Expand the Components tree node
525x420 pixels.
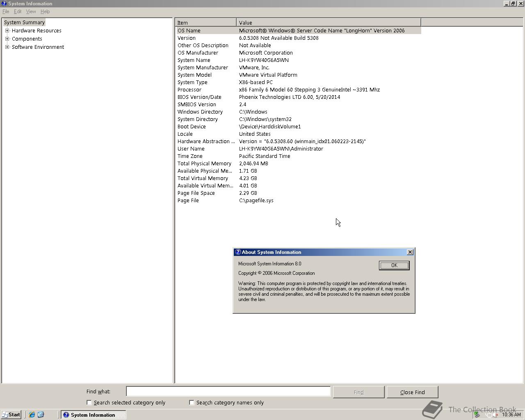pyautogui.click(x=7, y=39)
